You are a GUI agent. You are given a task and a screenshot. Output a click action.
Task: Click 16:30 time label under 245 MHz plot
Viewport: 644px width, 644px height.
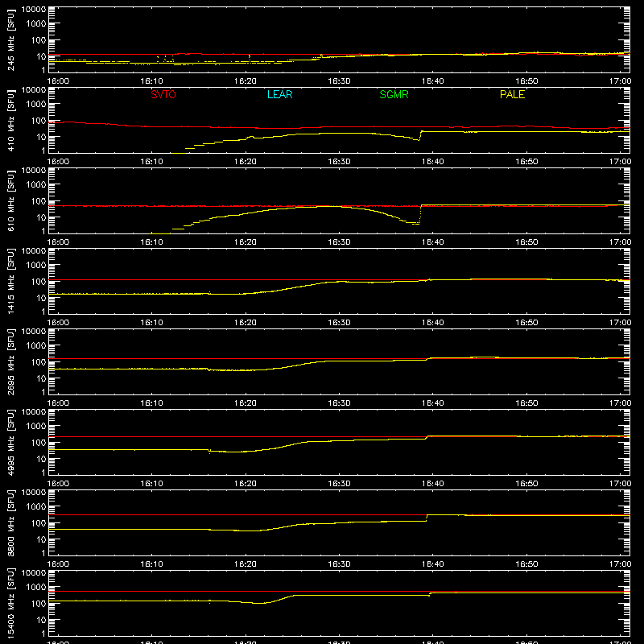pyautogui.click(x=339, y=81)
